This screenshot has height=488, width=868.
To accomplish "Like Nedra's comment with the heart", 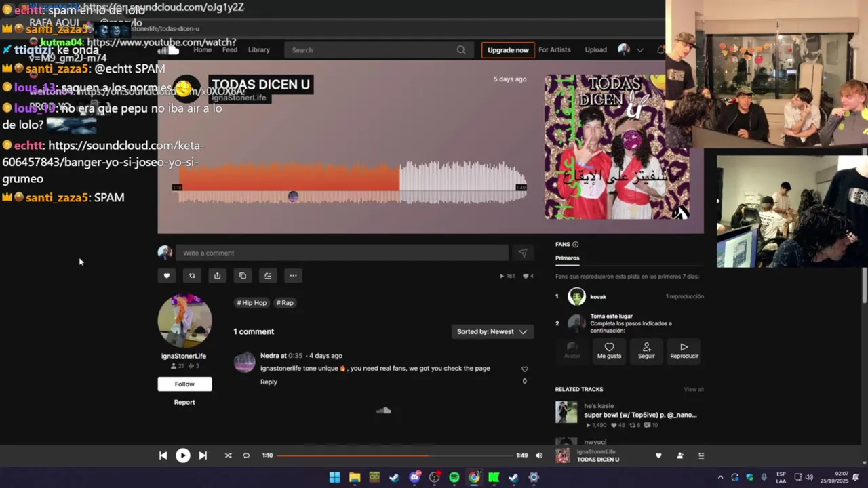I will 524,369.
